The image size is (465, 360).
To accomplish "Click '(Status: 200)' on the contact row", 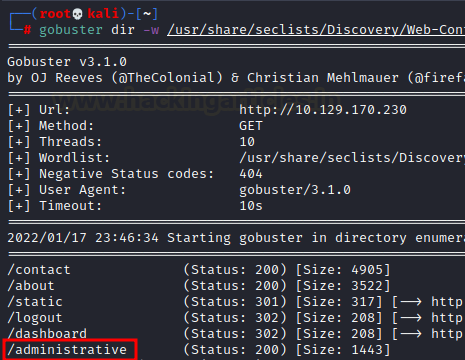I will 235,270.
